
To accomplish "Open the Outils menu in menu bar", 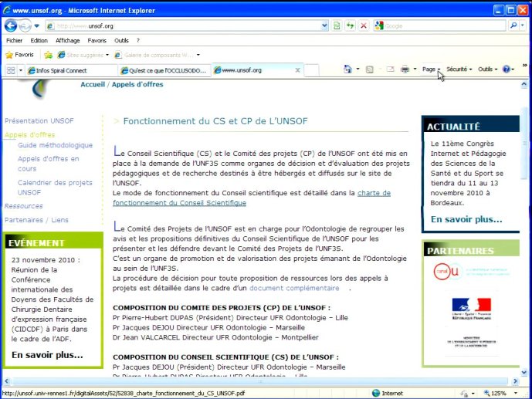I will pyautogui.click(x=121, y=41).
